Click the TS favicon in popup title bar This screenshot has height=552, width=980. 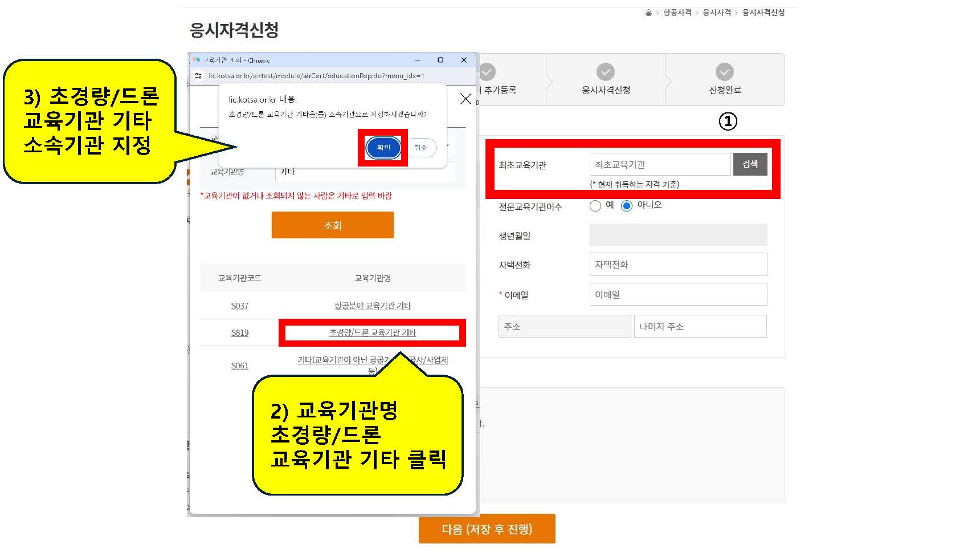[x=197, y=60]
